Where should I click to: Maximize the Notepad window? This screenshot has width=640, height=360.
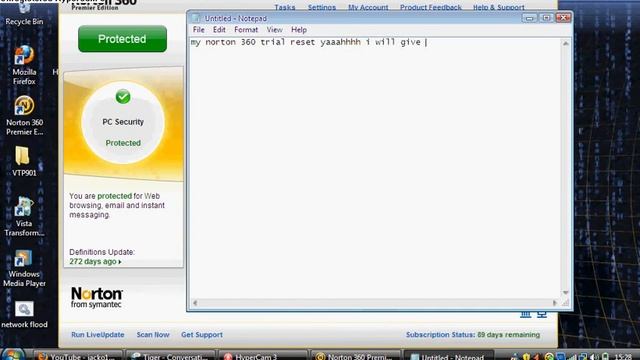(546, 18)
